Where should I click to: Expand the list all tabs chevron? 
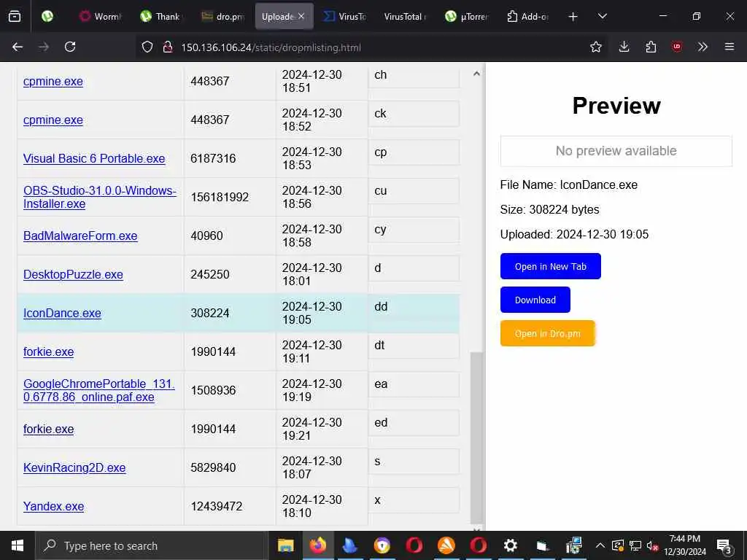click(x=602, y=16)
